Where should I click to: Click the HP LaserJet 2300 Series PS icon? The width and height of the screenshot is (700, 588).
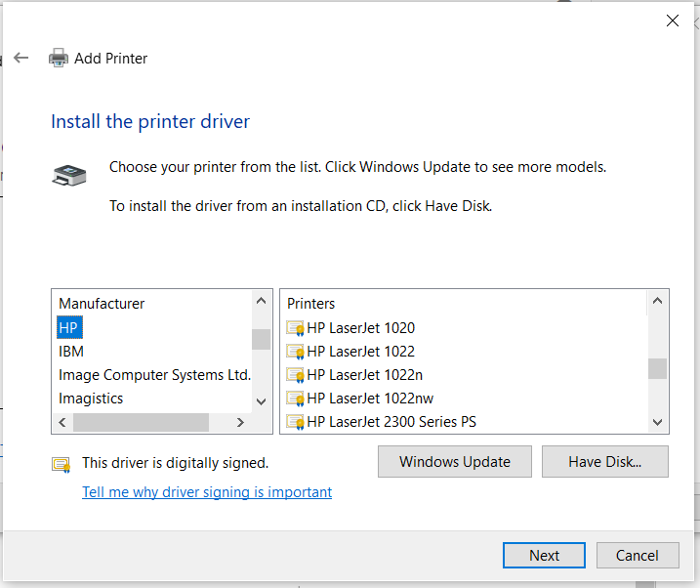click(295, 422)
